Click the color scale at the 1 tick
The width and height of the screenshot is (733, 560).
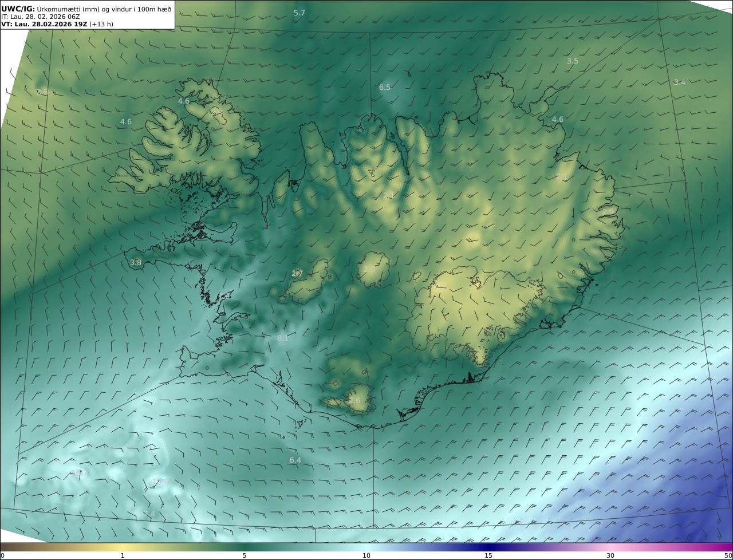[x=123, y=555]
